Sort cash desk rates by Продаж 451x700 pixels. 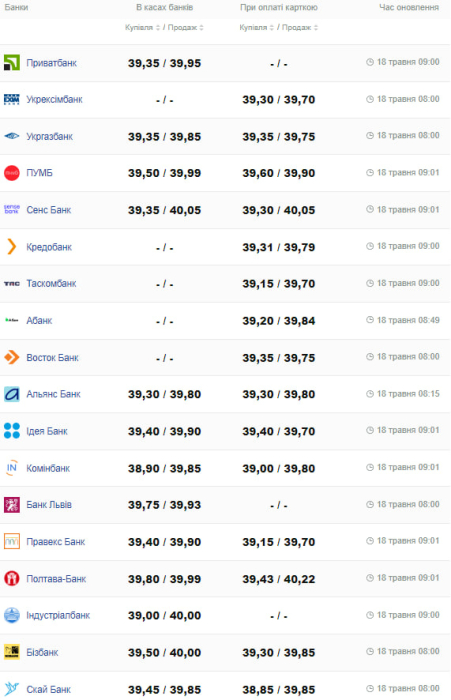click(186, 28)
